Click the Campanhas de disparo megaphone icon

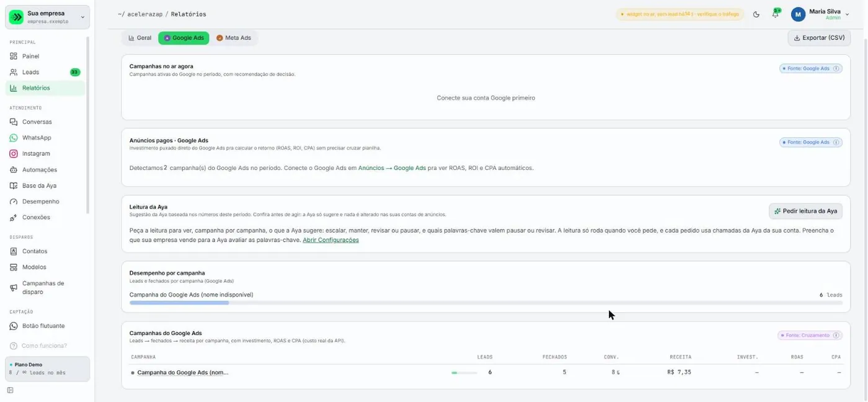(x=14, y=288)
